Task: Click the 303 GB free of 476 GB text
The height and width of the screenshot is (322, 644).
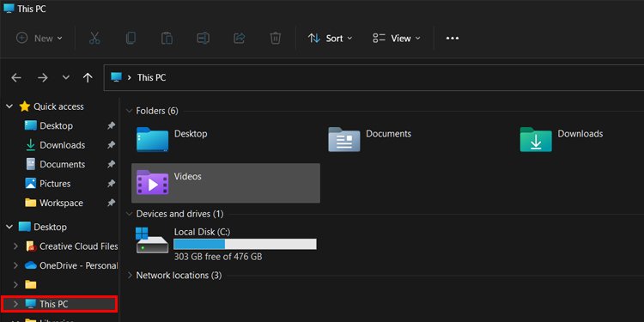Action: tap(218, 257)
